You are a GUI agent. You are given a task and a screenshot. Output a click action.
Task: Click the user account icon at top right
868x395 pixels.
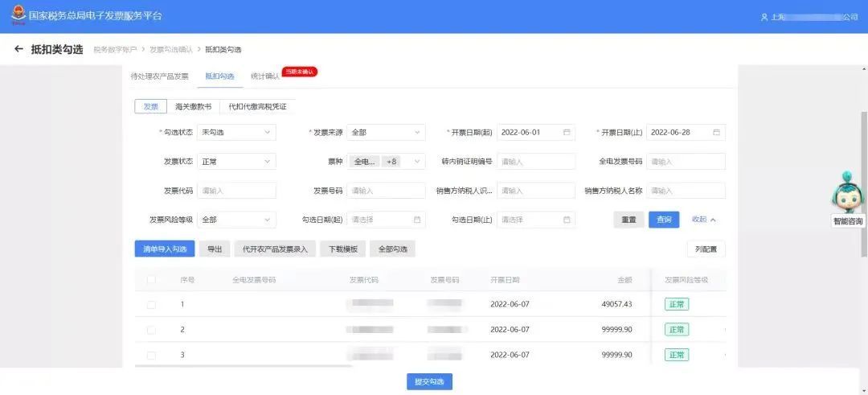point(764,17)
